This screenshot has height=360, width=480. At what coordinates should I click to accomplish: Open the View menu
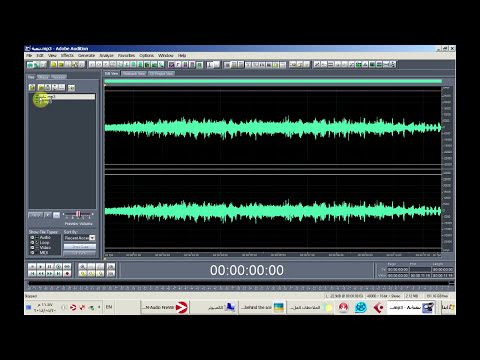[52, 55]
